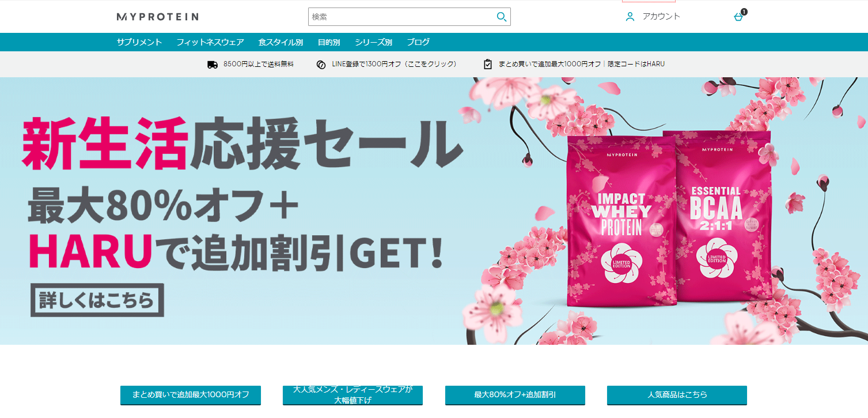Click the MYPROTEIN logo
Screen dimensions: 868x418
pos(157,17)
